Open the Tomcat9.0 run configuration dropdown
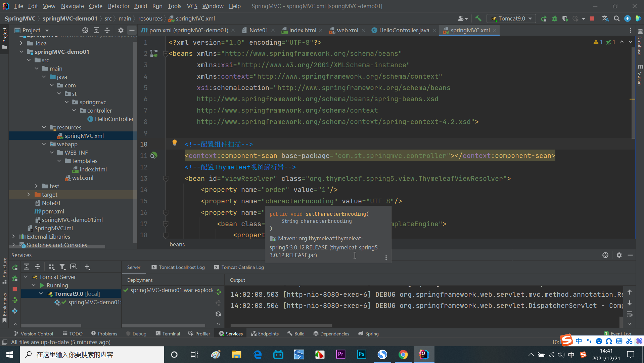Viewport: 644px width, 363px height. click(511, 18)
